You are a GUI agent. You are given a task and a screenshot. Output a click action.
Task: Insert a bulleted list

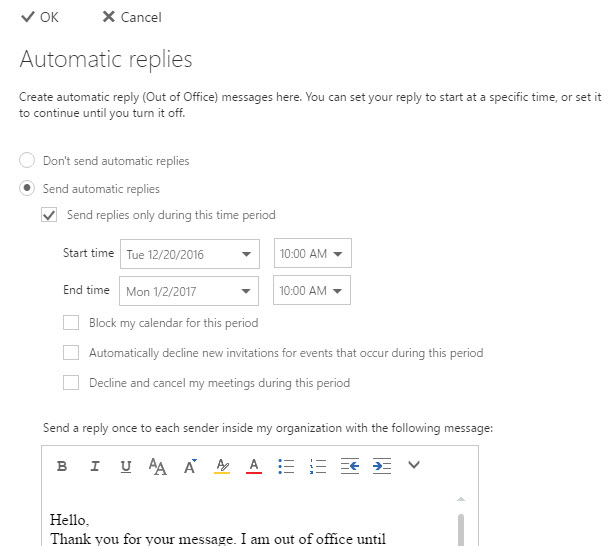coord(285,466)
